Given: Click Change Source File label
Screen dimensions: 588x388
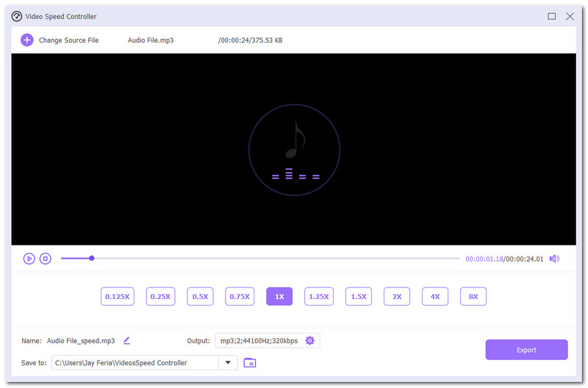Looking at the screenshot, I should tap(68, 40).
